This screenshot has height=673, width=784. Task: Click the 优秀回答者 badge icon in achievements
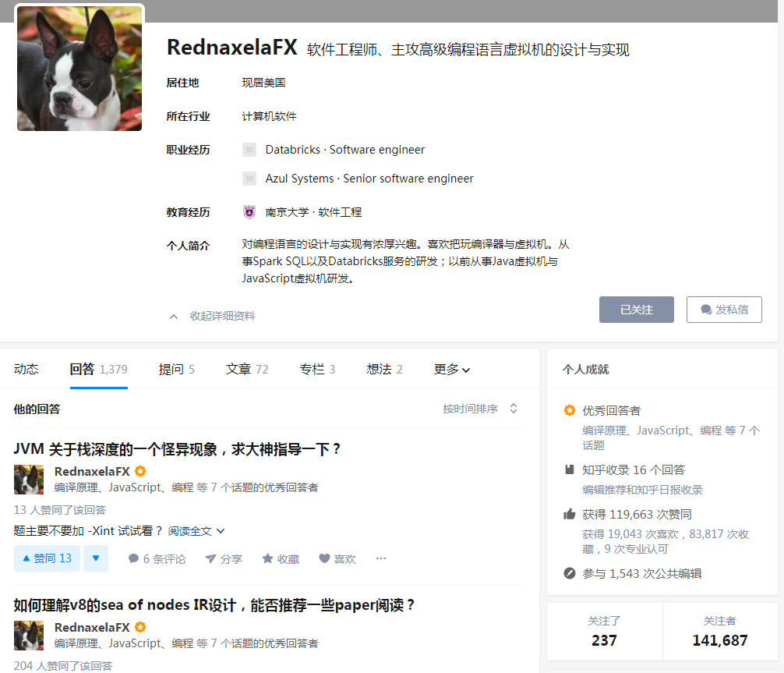pos(569,410)
